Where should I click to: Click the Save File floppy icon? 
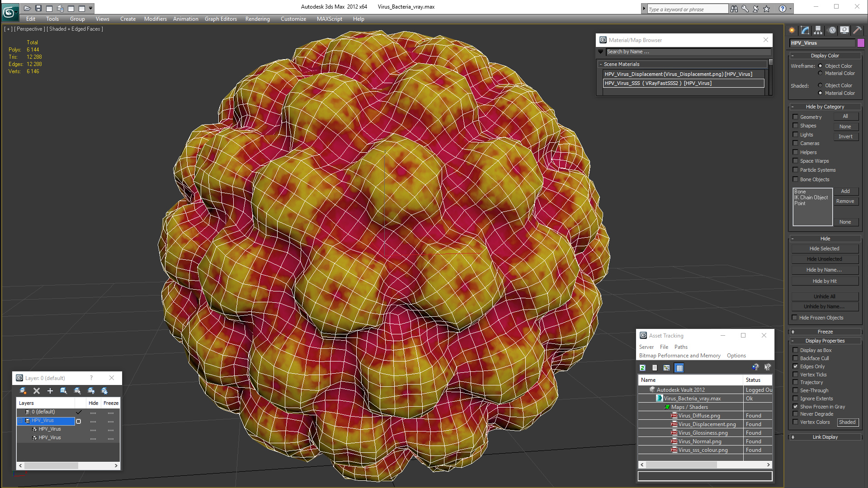pyautogui.click(x=38, y=8)
